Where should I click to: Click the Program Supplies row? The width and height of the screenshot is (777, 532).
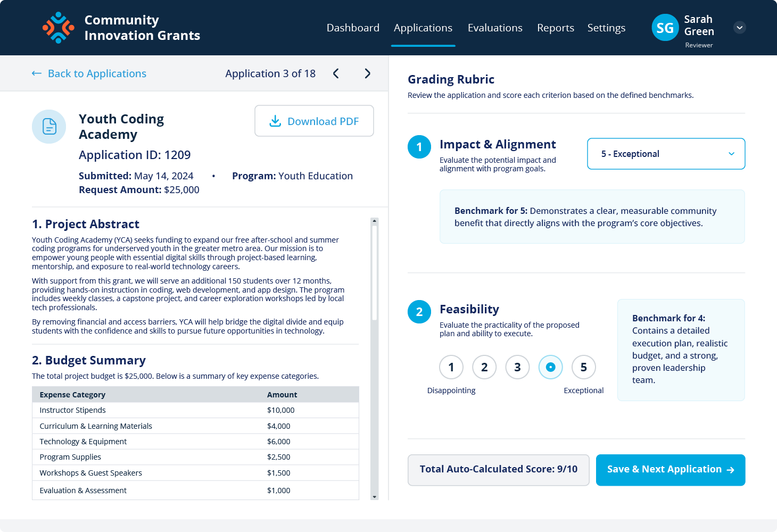click(x=195, y=457)
